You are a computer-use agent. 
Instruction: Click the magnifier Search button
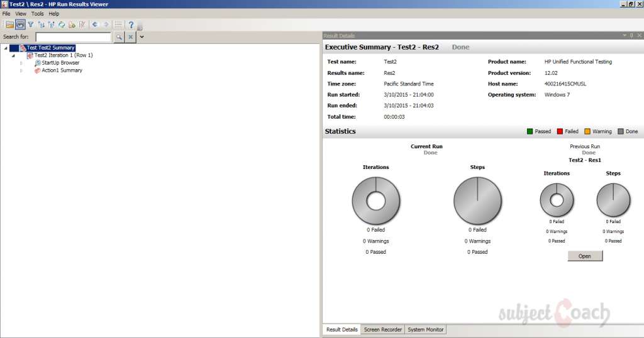pyautogui.click(x=119, y=37)
